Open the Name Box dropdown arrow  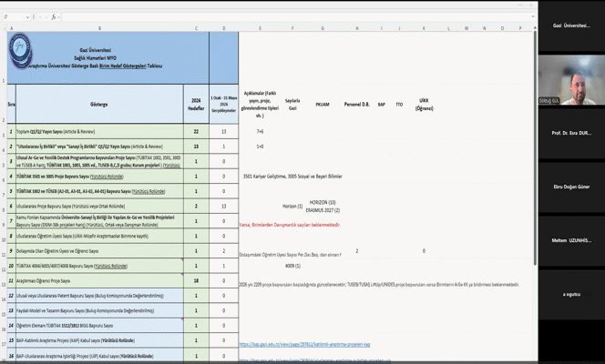pos(27,17)
